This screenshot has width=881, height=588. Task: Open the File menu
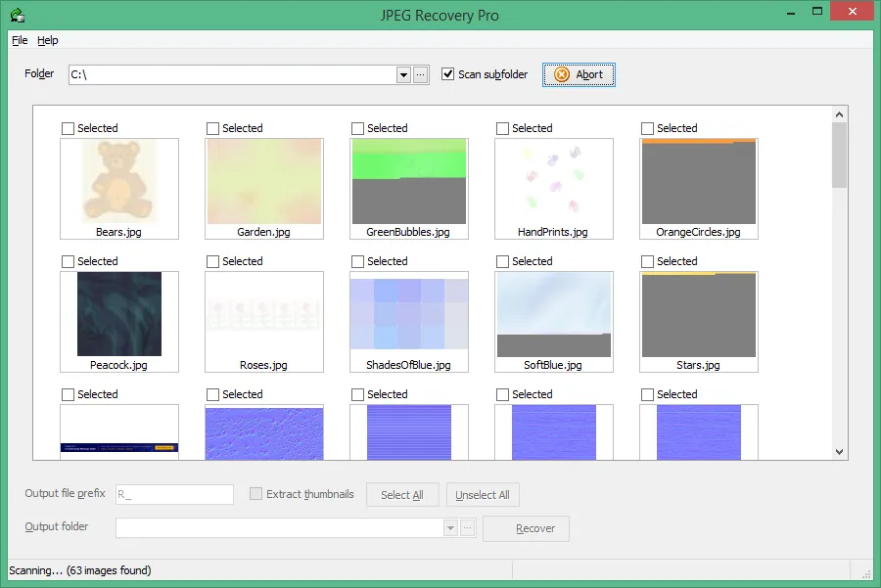point(20,40)
